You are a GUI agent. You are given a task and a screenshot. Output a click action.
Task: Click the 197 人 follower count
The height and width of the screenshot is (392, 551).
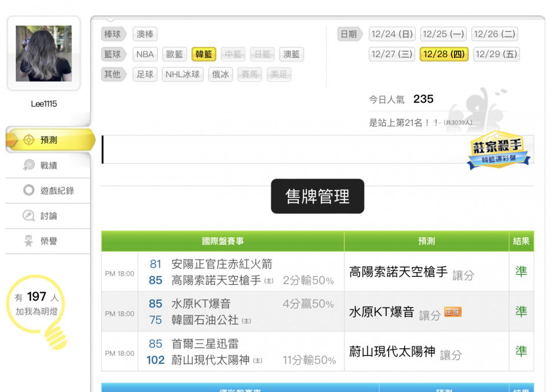tap(37, 297)
